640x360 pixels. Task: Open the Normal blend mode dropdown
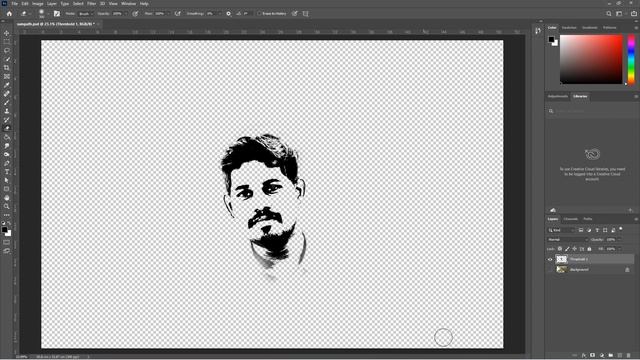[567, 240]
